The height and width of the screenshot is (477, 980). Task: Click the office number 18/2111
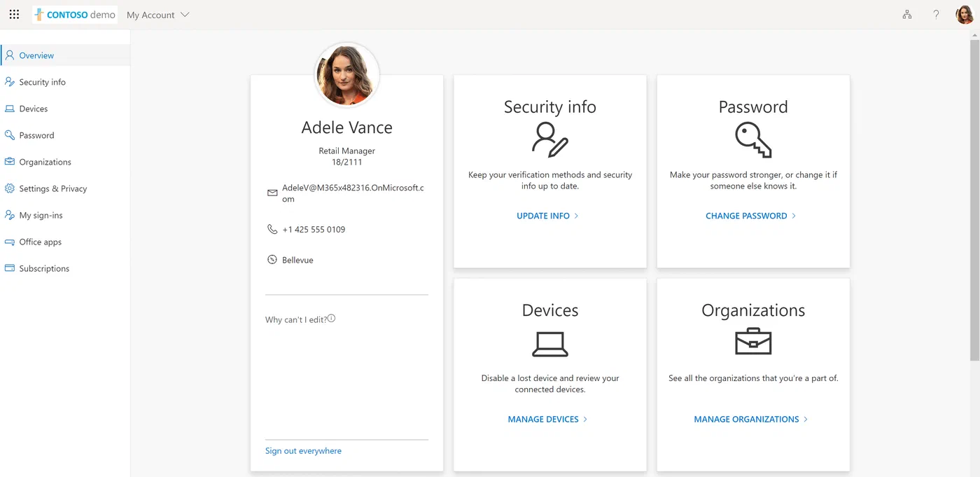[x=347, y=162]
